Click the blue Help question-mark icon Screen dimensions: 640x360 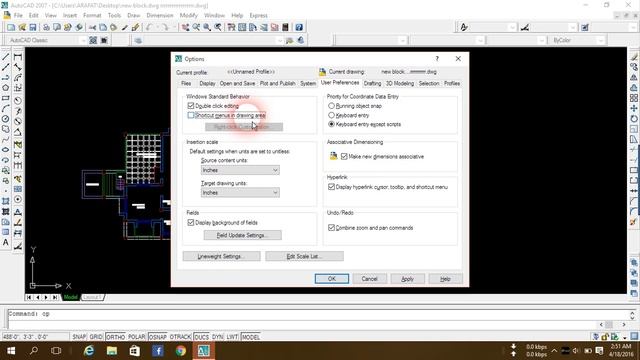pos(299,27)
